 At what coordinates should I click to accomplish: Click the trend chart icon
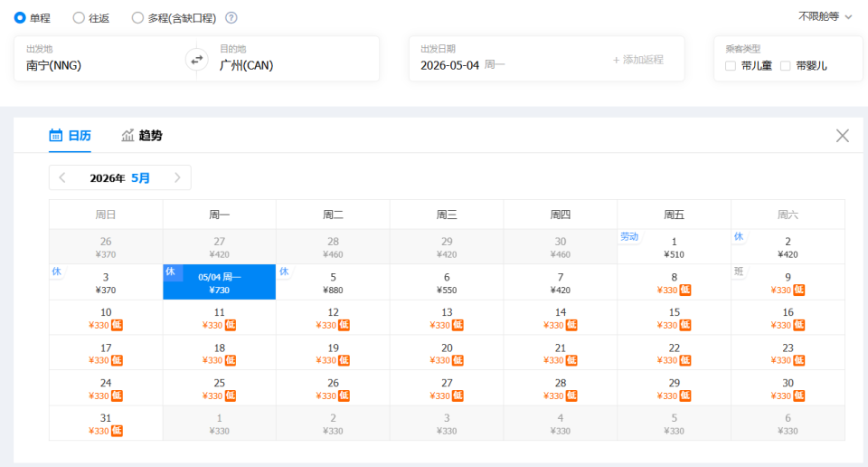(127, 135)
